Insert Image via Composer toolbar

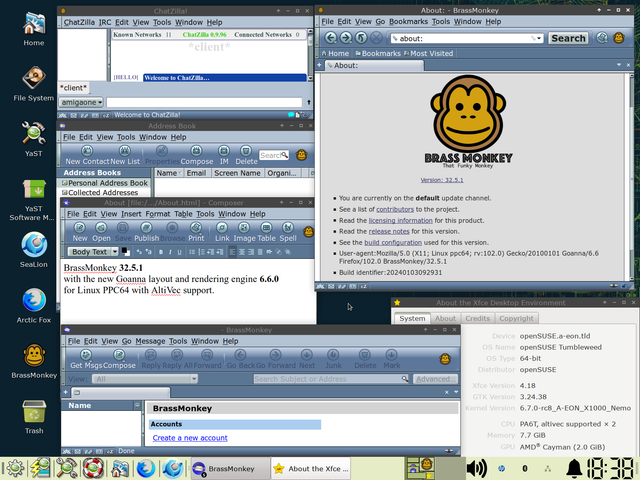click(244, 232)
